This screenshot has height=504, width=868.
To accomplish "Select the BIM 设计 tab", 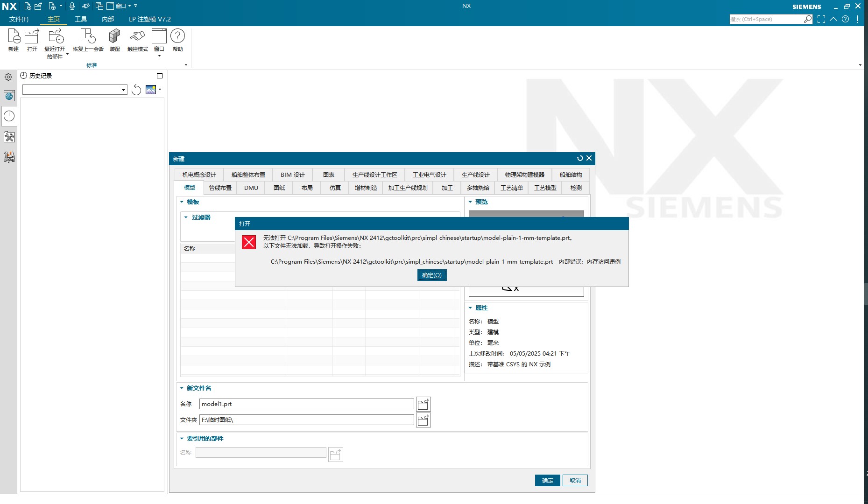I will pyautogui.click(x=293, y=175).
